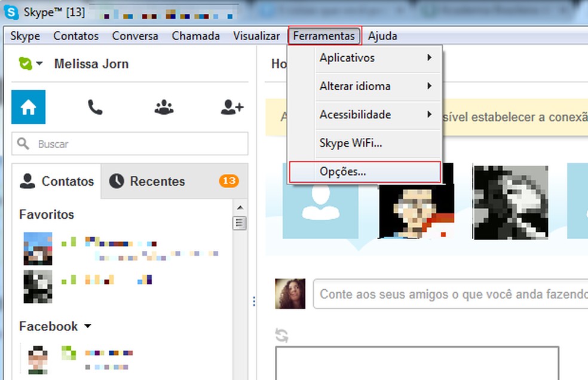Click the default silhouette contact tile

[321, 211]
